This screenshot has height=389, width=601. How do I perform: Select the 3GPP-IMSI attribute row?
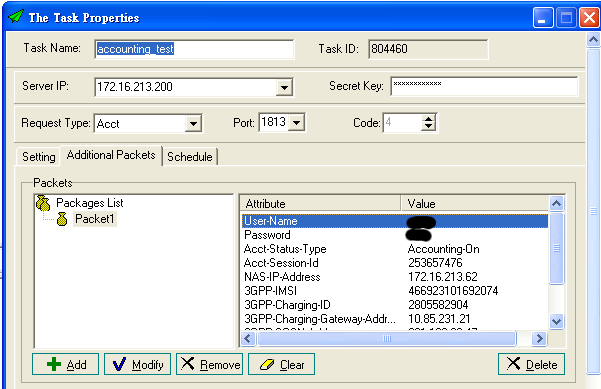(395, 291)
